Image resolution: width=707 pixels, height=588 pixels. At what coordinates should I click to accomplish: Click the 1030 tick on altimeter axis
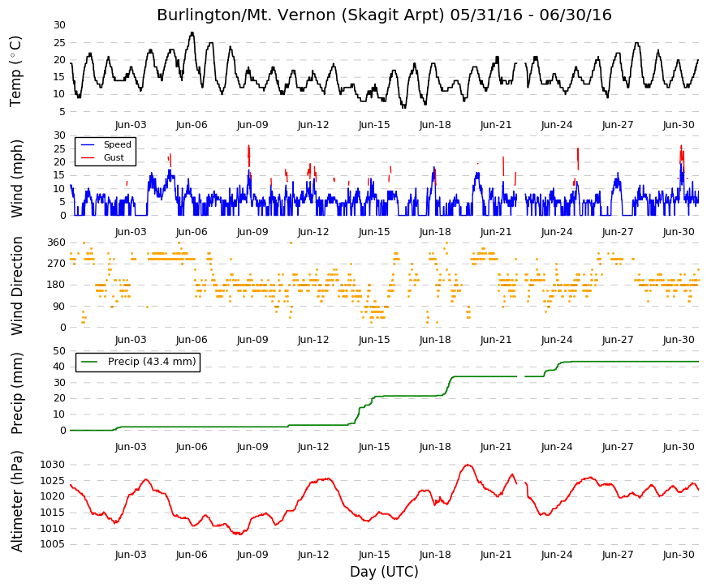point(52,465)
